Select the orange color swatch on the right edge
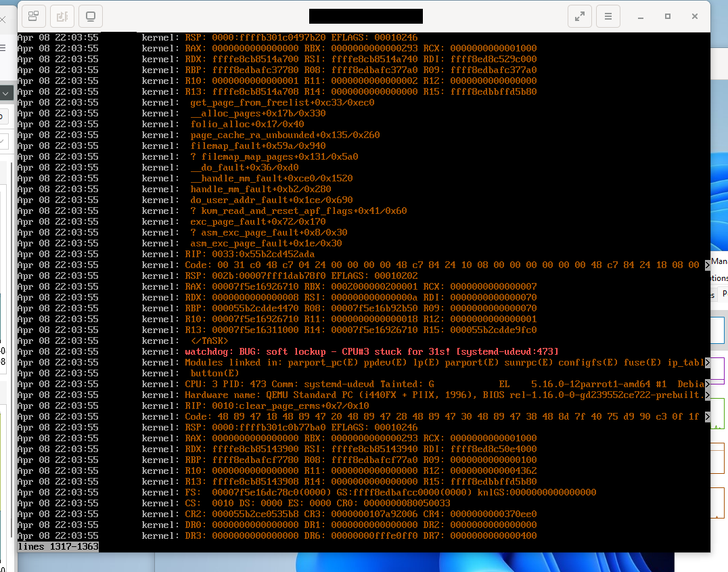The image size is (728, 572). tap(719, 458)
